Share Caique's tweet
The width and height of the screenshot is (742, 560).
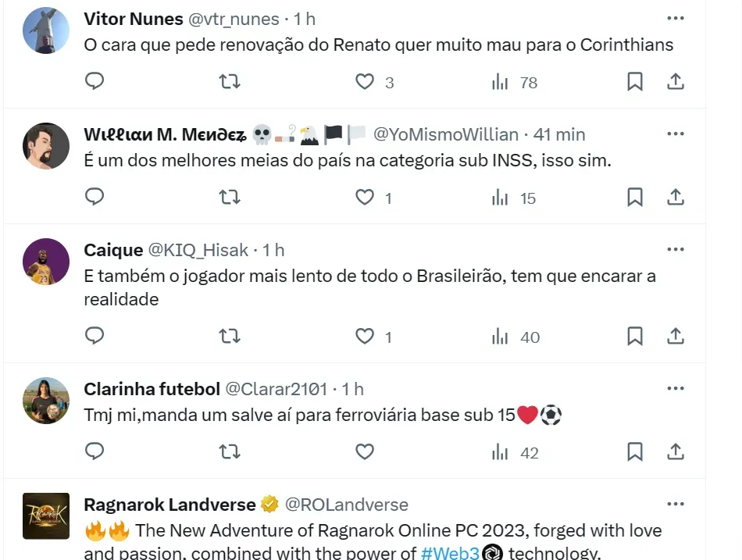tap(676, 336)
